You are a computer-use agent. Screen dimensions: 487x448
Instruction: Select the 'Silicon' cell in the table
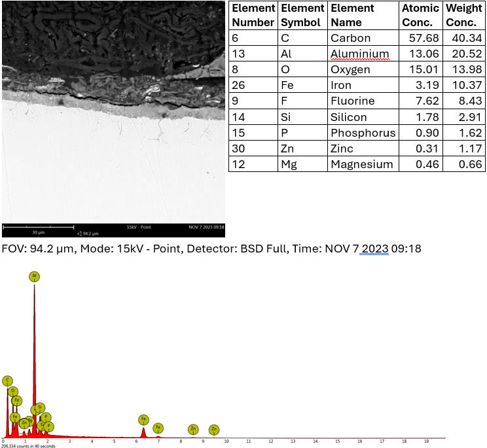tap(363, 117)
